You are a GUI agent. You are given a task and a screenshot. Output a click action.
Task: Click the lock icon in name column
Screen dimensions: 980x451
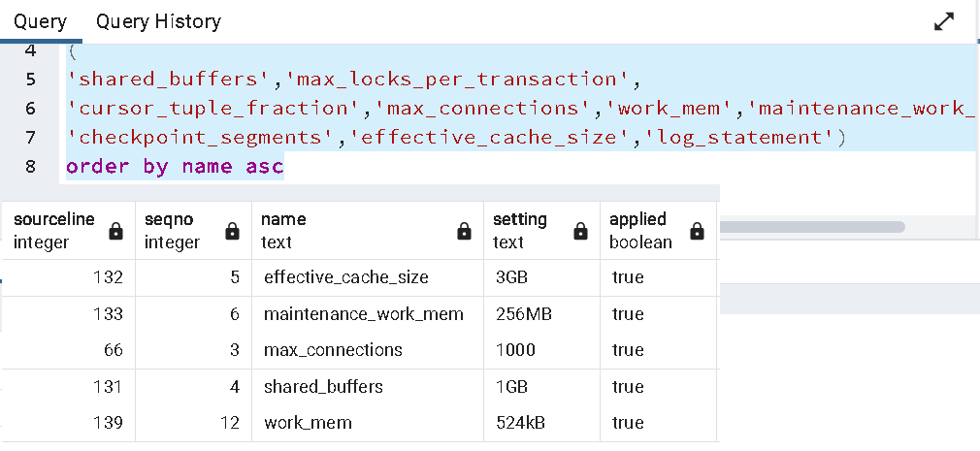tap(464, 231)
